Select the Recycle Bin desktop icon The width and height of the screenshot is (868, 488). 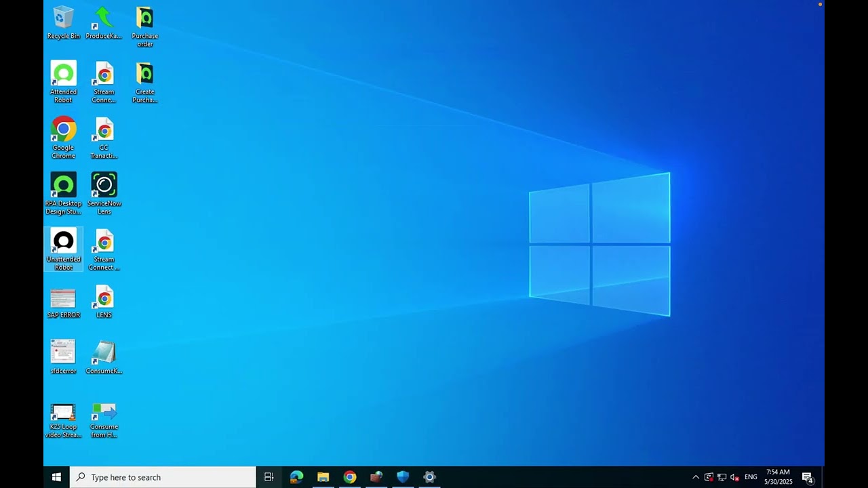pos(63,22)
